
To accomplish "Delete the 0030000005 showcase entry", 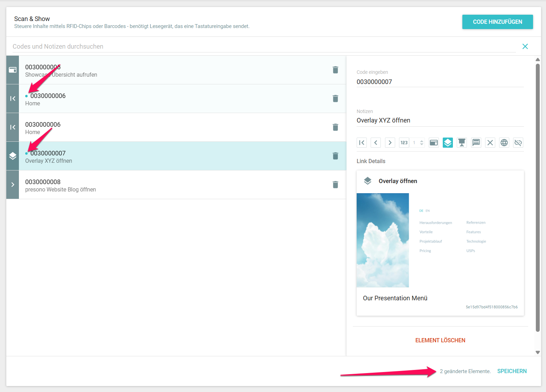I will point(335,70).
